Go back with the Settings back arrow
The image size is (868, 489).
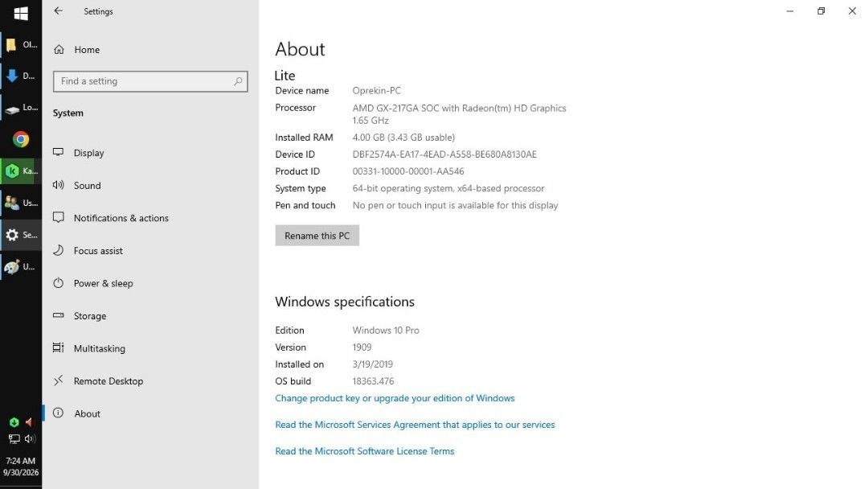click(x=58, y=11)
